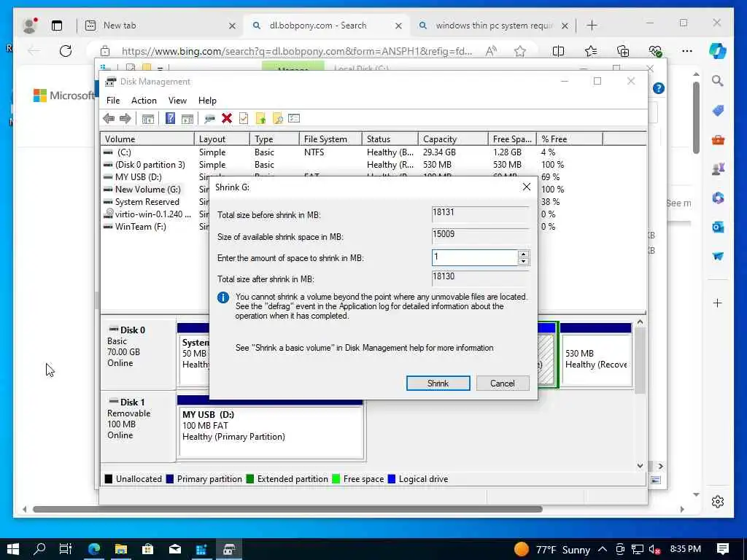Open Edge sidebar Drop paper plane icon
This screenshot has width=747, height=560.
pos(718,256)
